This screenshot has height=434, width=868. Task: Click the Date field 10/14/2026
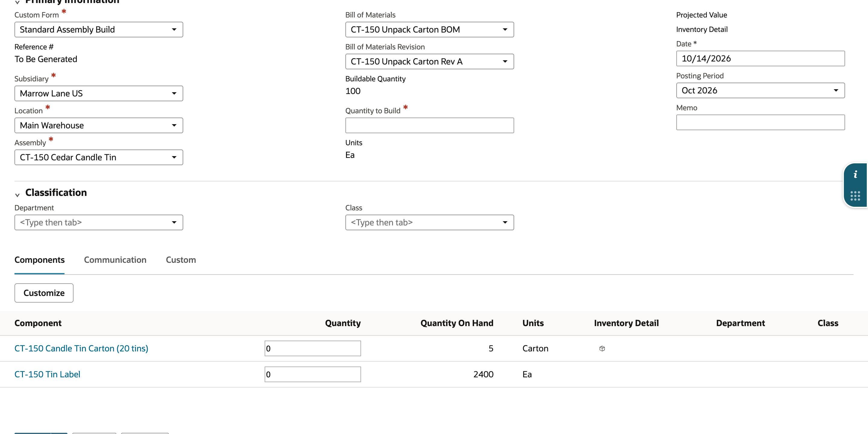pyautogui.click(x=760, y=58)
